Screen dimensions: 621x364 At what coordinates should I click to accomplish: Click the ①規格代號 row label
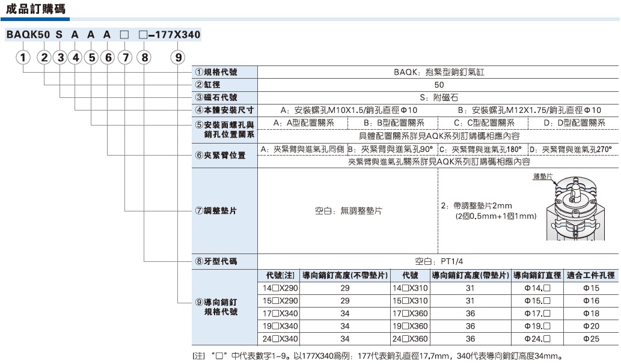pos(216,72)
